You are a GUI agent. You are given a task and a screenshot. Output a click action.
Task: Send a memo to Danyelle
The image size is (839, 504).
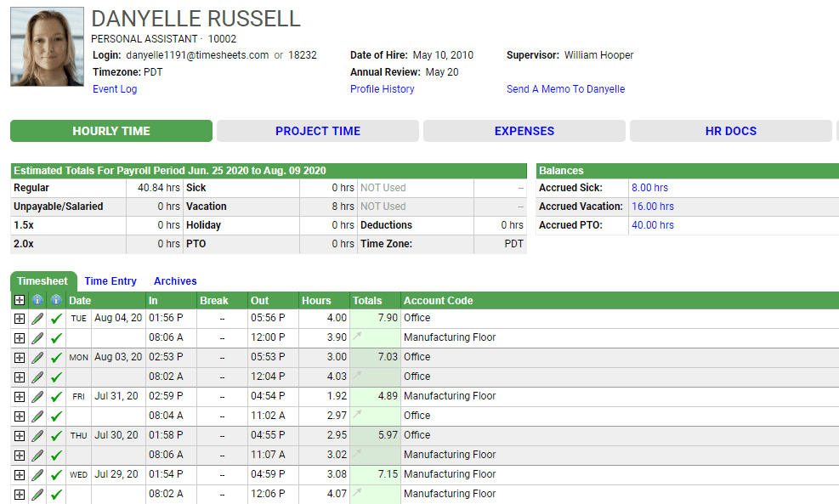tap(565, 89)
